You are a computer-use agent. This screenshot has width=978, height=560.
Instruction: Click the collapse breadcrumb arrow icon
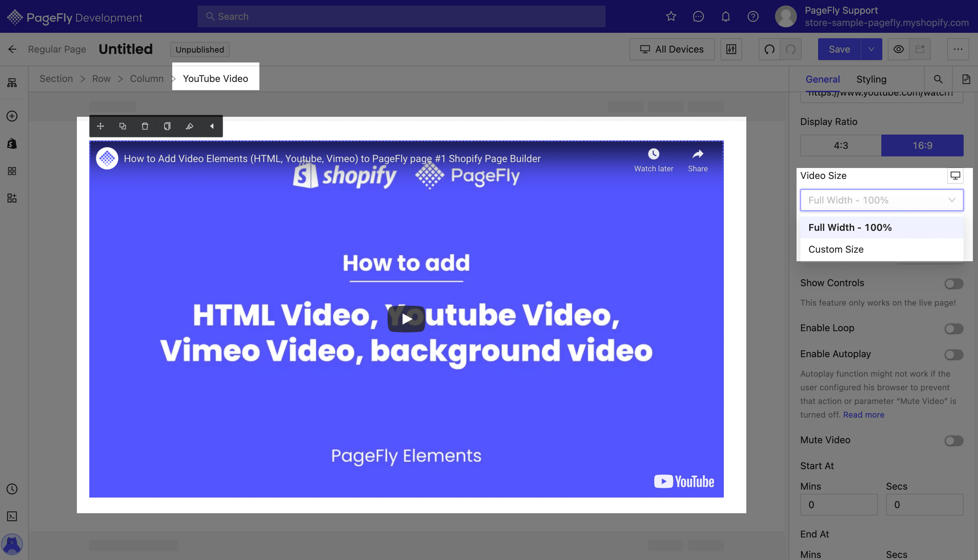[212, 126]
